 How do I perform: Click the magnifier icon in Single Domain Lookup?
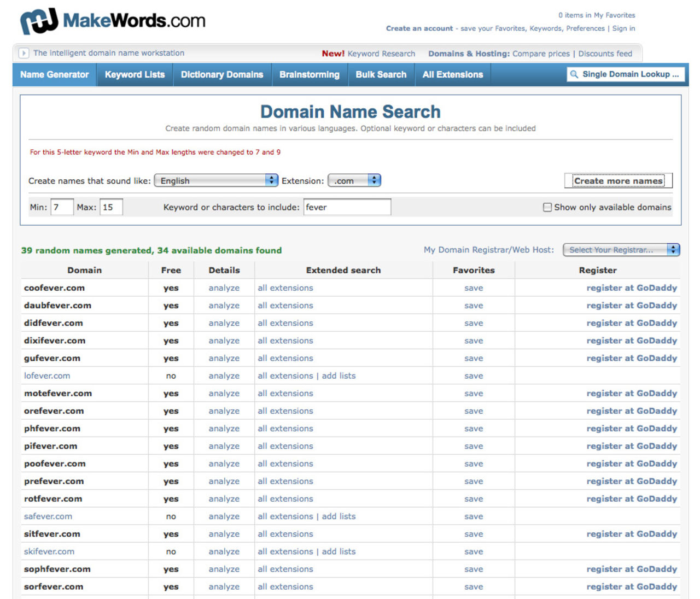click(574, 74)
